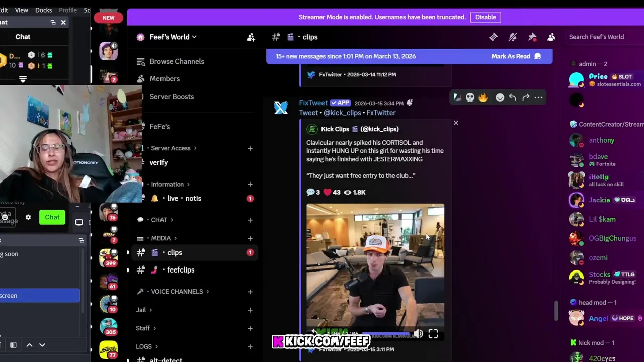Screen dimensions: 644x362
Task: Click Search Feef's World field
Action: coord(604,37)
